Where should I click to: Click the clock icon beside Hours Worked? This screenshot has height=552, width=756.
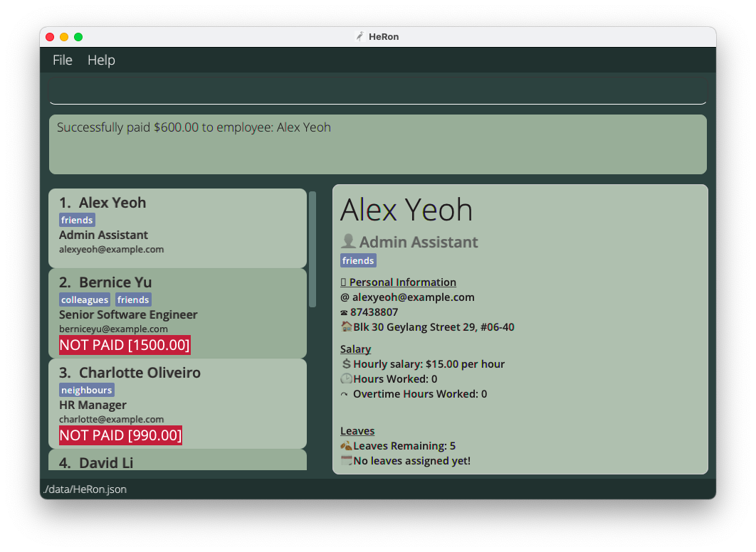pos(347,379)
